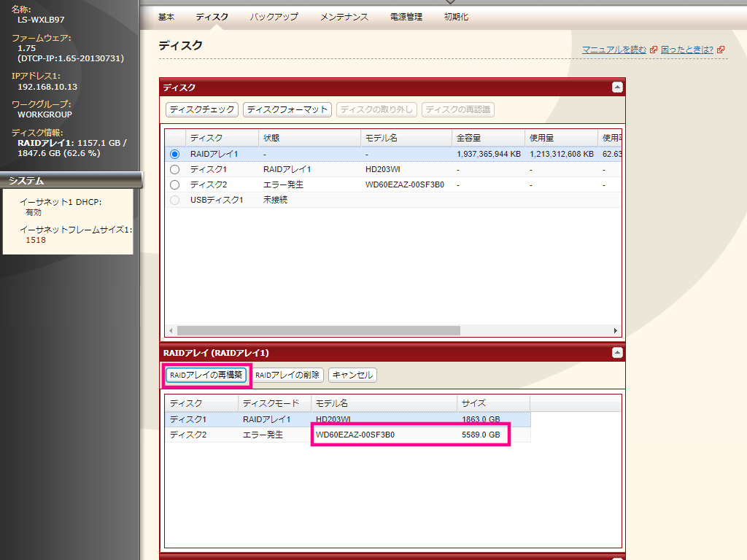The width and height of the screenshot is (747, 560).
Task: Open the 電源管理 tab
Action: (406, 17)
